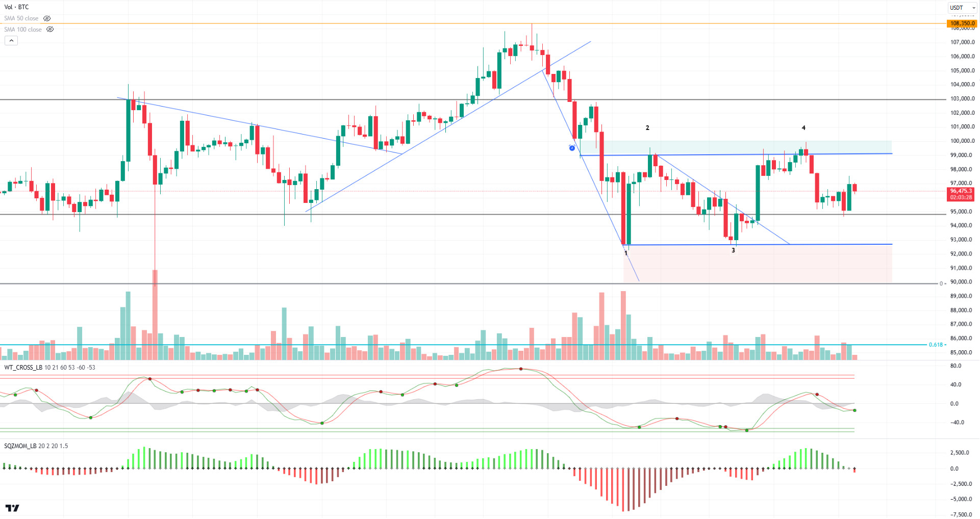Viewport: 980px width, 519px height.
Task: Click the 95,000.0 price axis label
Action: click(962, 212)
